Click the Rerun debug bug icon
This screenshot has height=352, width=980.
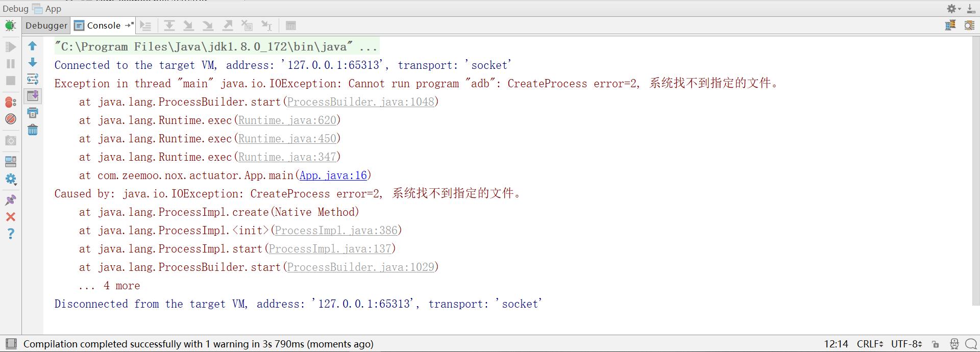tap(10, 26)
